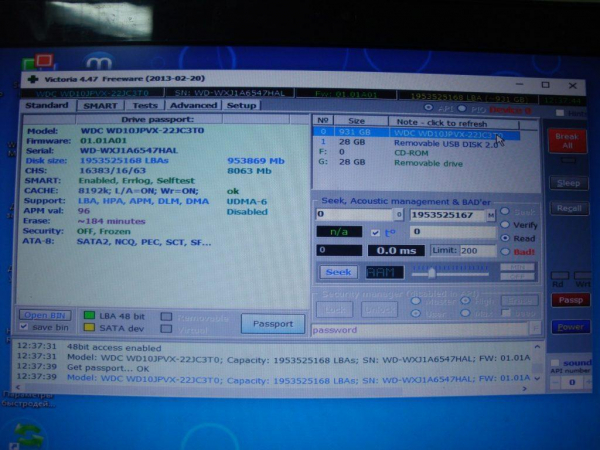Click the small button right of password field
Image resolution: width=600 pixels, height=450 pixels.
(x=535, y=328)
